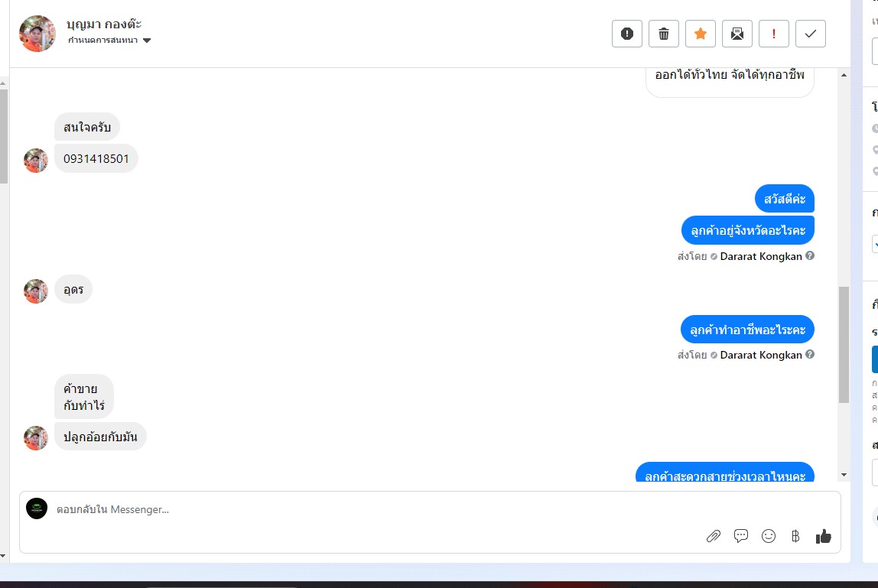Click the page avatar in reply box
878x588 pixels.
37,508
